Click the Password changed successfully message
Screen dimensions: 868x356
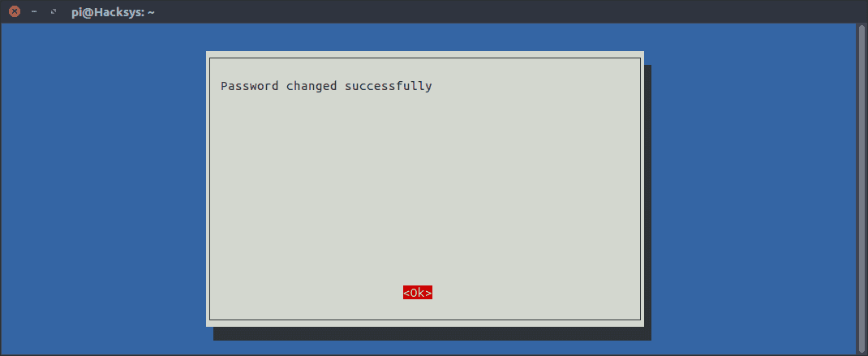[326, 87]
